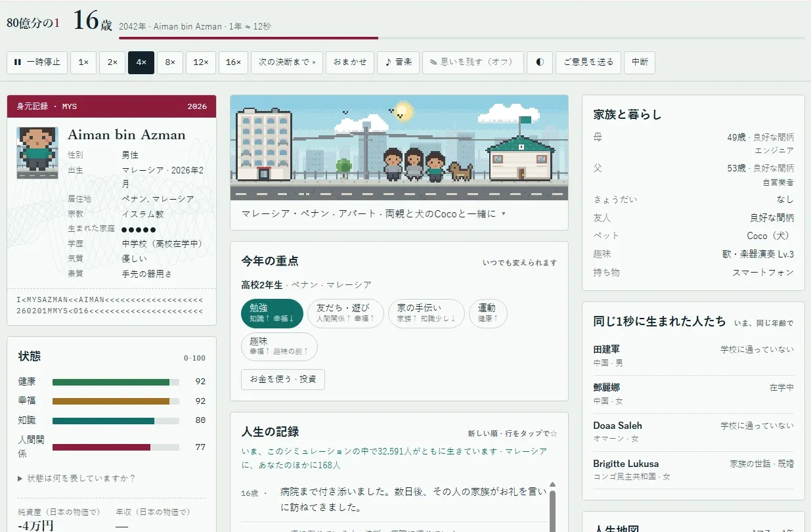Switch to the 2× speed button
This screenshot has height=532, width=811.
[x=112, y=62]
